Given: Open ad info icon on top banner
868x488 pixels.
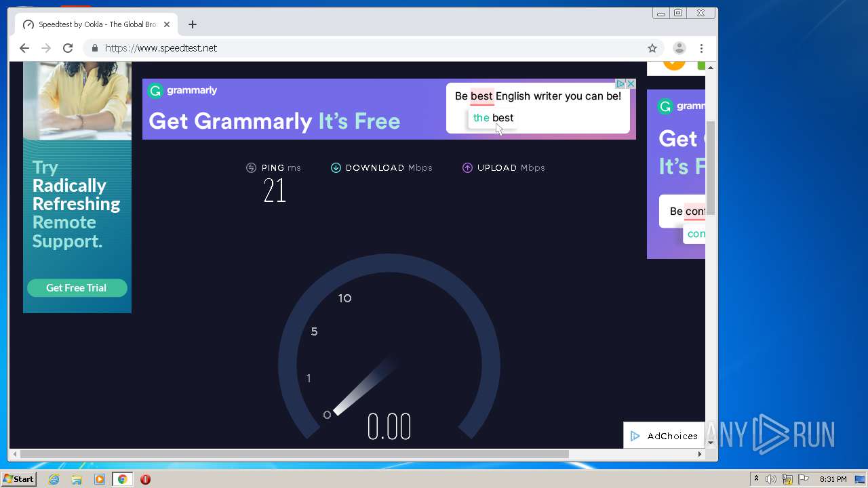Looking at the screenshot, I should tap(620, 84).
